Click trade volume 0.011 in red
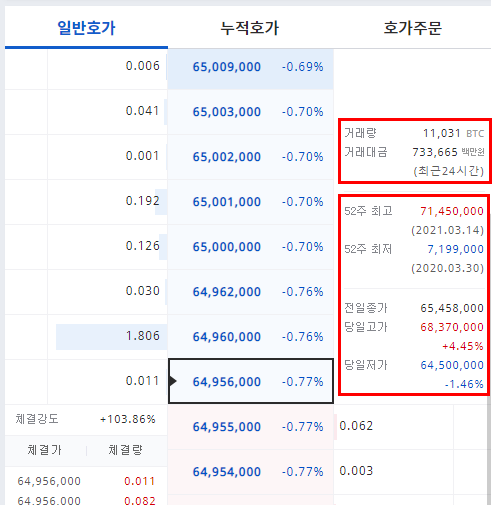The image size is (492, 505). tap(139, 481)
